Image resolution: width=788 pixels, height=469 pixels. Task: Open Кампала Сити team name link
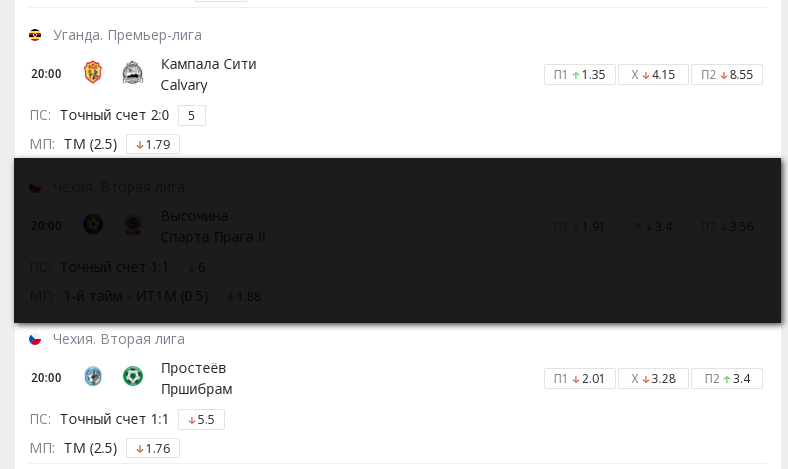[208, 64]
